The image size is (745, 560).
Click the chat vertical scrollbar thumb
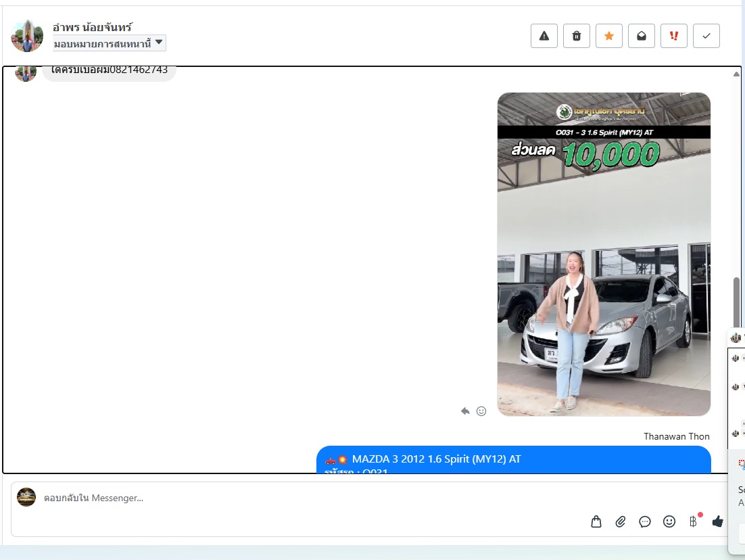(736, 301)
